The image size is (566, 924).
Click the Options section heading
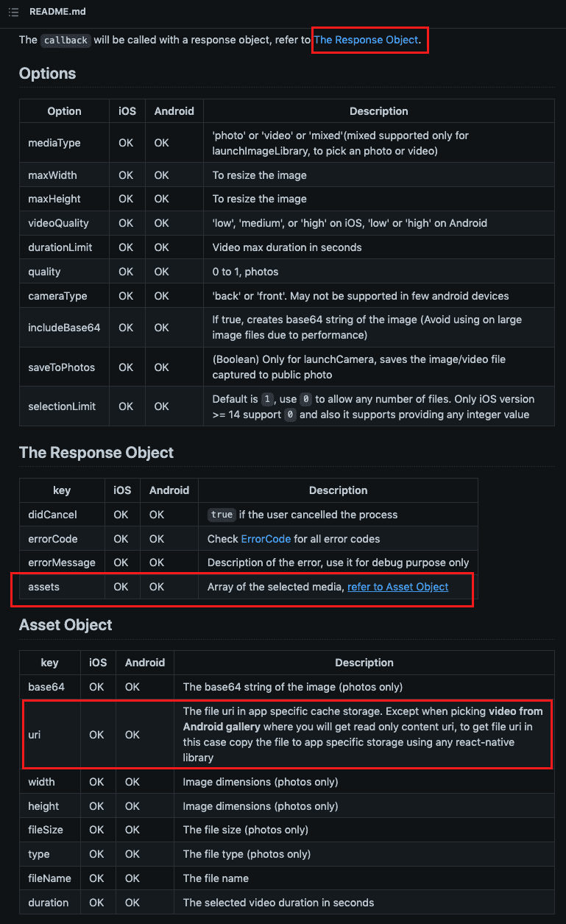(47, 74)
